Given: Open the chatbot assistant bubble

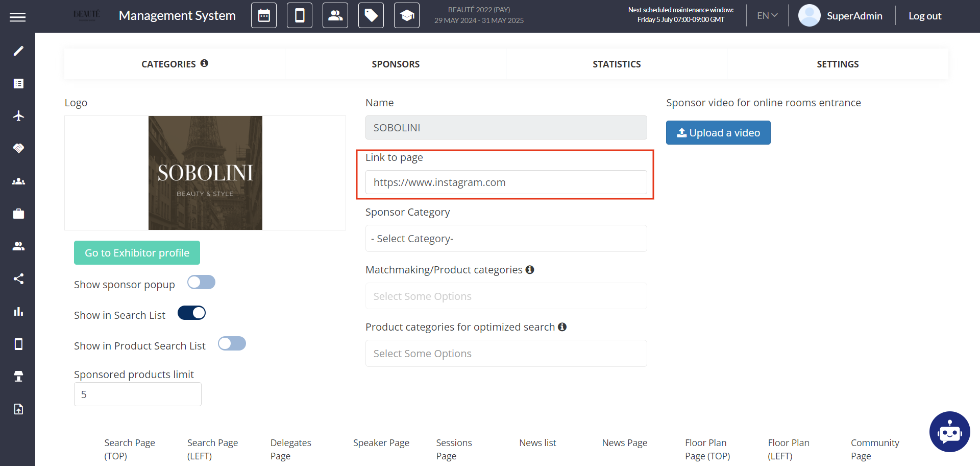Looking at the screenshot, I should (x=949, y=432).
